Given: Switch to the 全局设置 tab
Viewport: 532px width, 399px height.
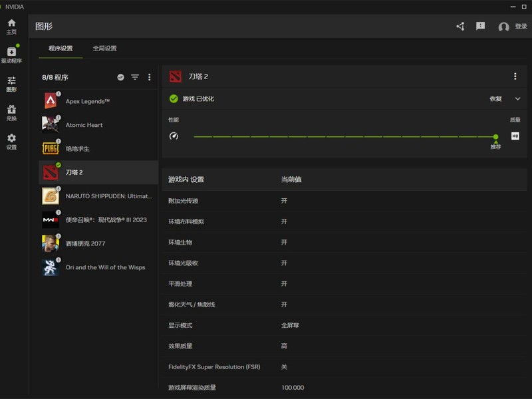Looking at the screenshot, I should point(105,49).
